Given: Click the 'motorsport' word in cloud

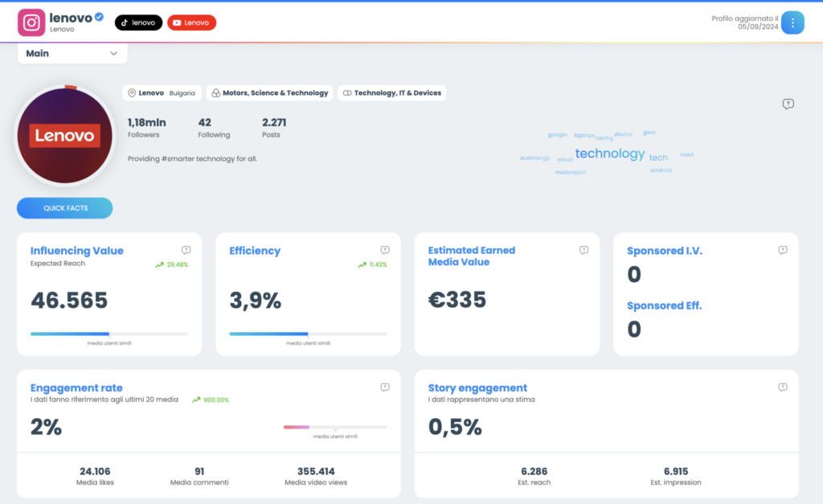Looking at the screenshot, I should (571, 172).
